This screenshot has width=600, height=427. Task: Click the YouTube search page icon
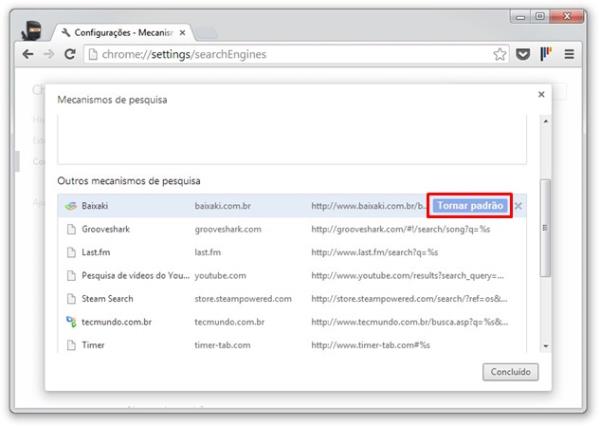[x=71, y=275]
